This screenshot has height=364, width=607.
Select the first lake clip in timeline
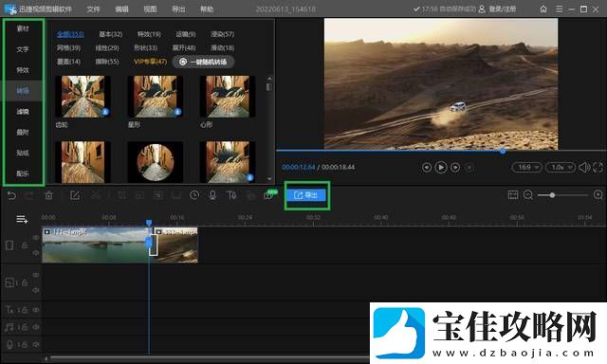[95, 246]
